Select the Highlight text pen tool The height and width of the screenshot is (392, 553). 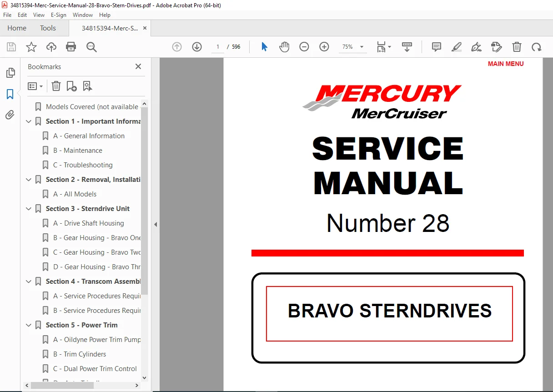click(x=457, y=47)
